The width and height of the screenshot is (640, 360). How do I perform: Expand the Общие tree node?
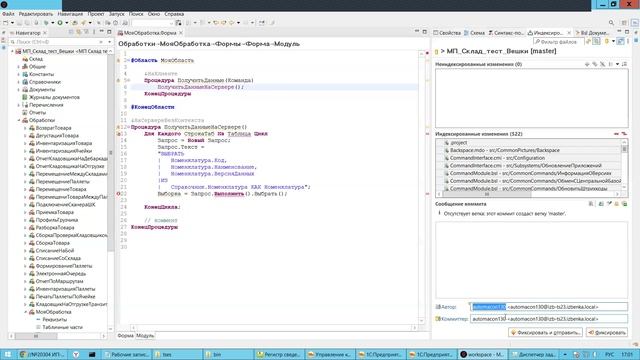point(18,67)
